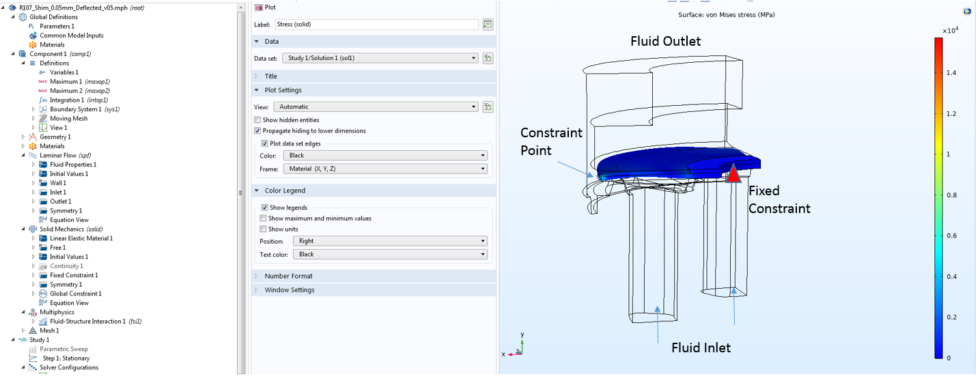Select Parameters 1 in model tree
This screenshot has height=381, width=980.
[57, 26]
